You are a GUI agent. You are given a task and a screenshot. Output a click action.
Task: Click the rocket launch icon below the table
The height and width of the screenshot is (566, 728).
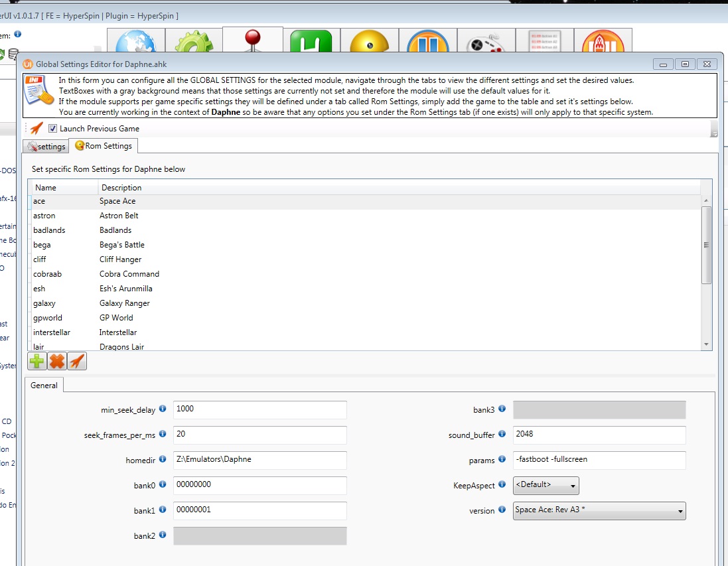pyautogui.click(x=77, y=362)
